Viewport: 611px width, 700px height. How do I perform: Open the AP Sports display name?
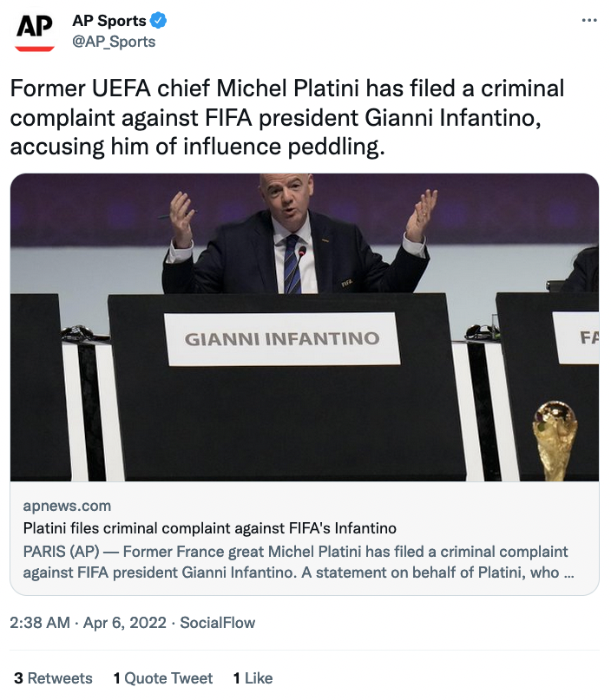tap(108, 22)
